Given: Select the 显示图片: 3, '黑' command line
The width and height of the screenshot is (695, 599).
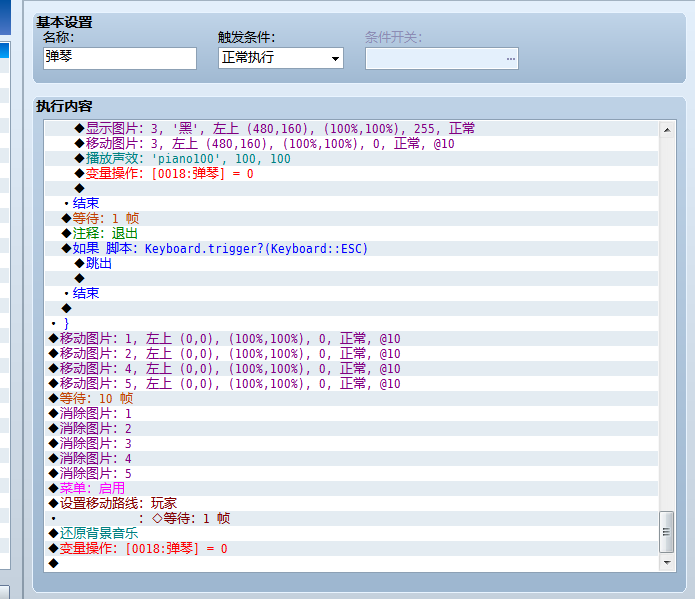Looking at the screenshot, I should tap(351, 129).
